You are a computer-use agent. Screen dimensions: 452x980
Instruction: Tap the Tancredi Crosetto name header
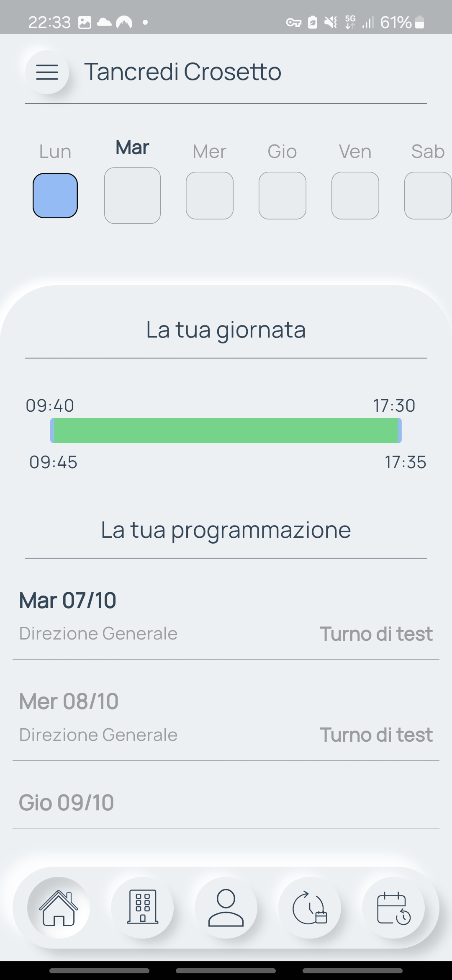coord(182,72)
